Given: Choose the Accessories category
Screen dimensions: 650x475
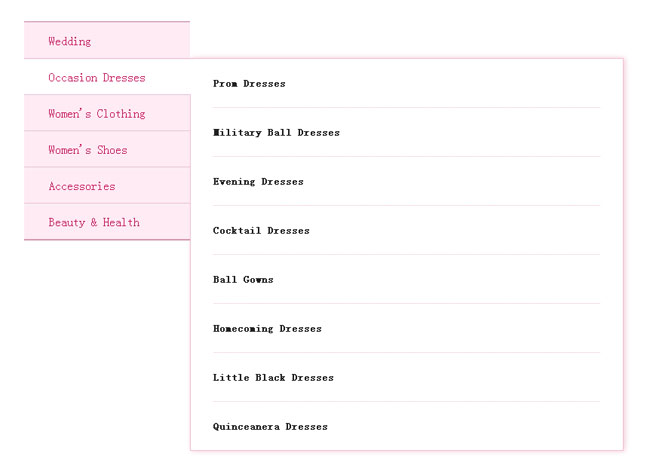Looking at the screenshot, I should pyautogui.click(x=82, y=186).
